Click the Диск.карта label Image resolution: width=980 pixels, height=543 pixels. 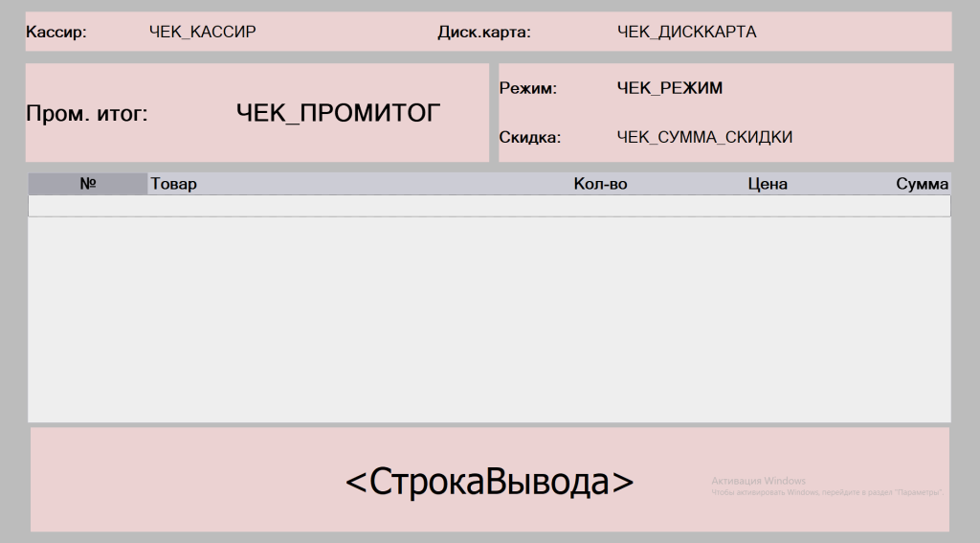[x=483, y=32]
